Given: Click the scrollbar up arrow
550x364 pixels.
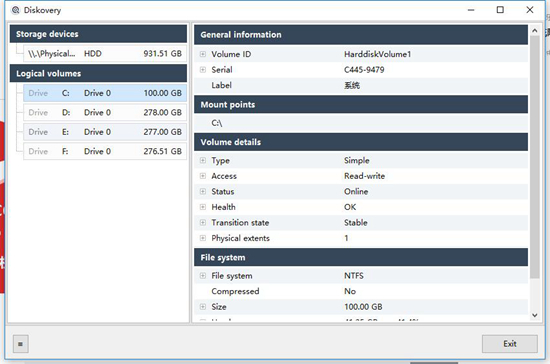Looking at the screenshot, I should [x=535, y=31].
